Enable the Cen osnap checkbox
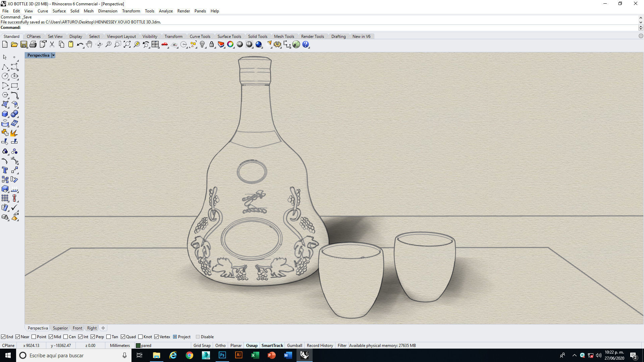This screenshot has height=362, width=644. pyautogui.click(x=66, y=337)
